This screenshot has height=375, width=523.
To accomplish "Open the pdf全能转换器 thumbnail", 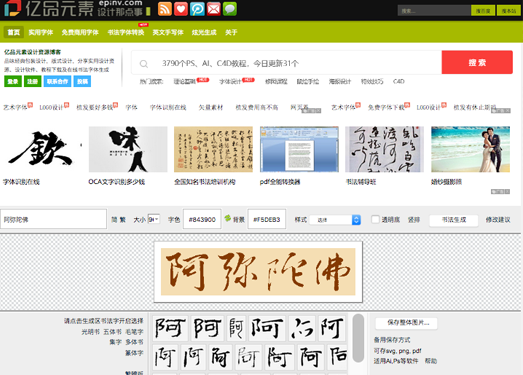I will click(299, 149).
